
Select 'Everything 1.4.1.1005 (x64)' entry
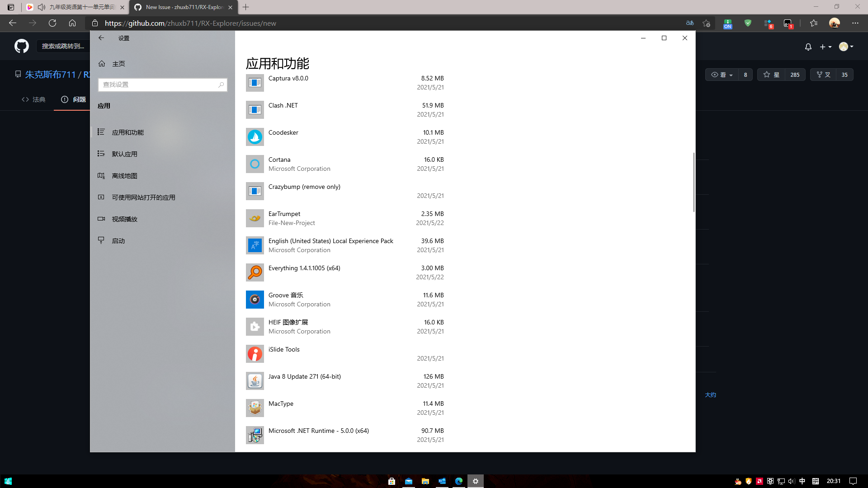point(304,268)
